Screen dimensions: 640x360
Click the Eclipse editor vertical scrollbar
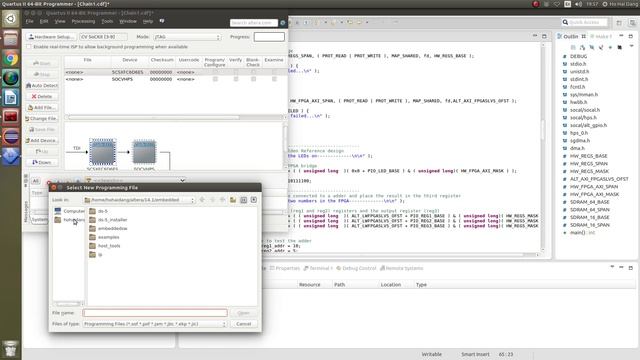[x=543, y=130]
